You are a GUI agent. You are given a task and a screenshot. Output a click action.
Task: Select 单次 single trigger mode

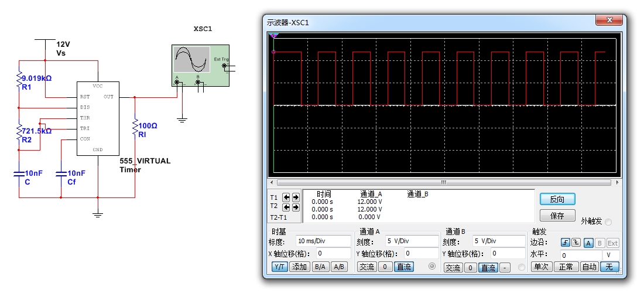(x=541, y=267)
